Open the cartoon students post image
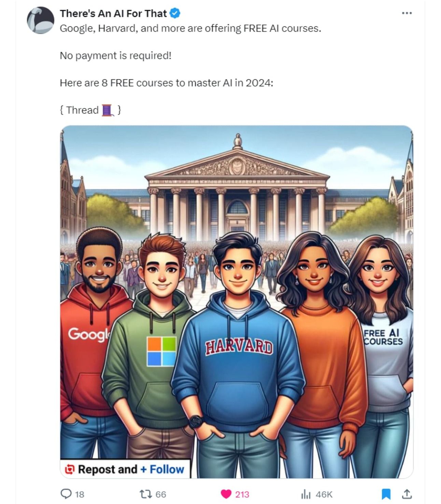441x504 pixels. tap(237, 302)
